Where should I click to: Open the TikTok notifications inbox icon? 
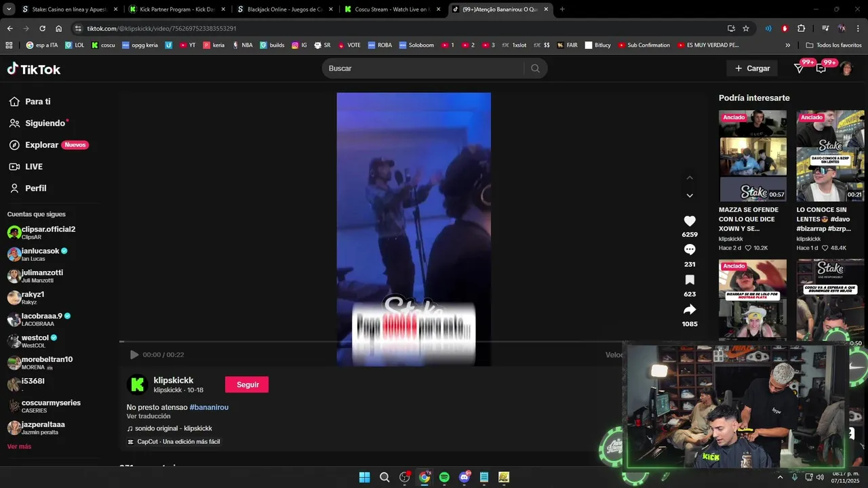coord(821,68)
